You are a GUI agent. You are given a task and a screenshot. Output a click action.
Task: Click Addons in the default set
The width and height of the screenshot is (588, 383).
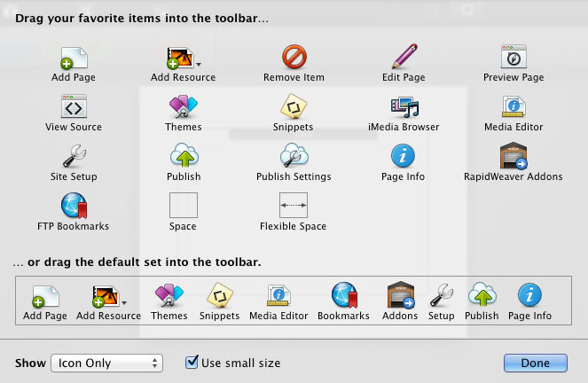tap(400, 301)
